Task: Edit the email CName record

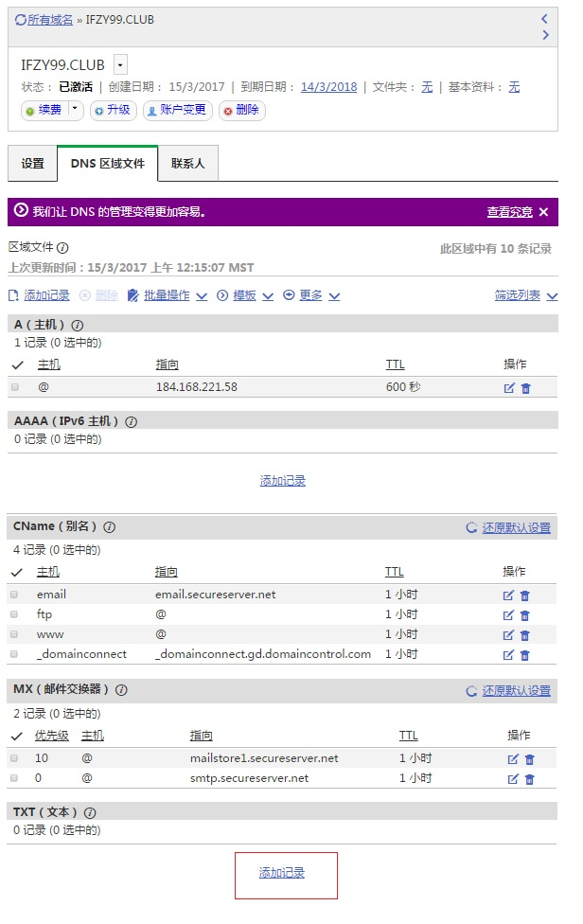Action: [x=508, y=595]
